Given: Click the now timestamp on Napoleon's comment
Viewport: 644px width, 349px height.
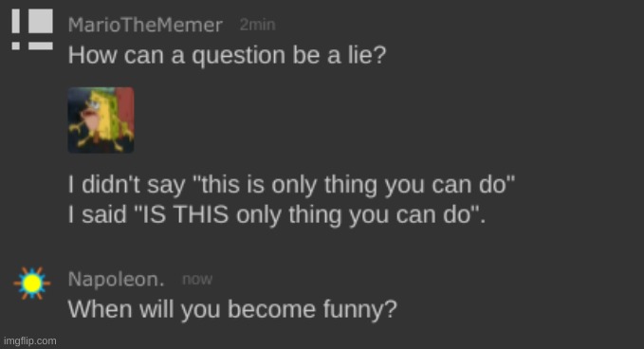Looking at the screenshot, I should (x=197, y=280).
